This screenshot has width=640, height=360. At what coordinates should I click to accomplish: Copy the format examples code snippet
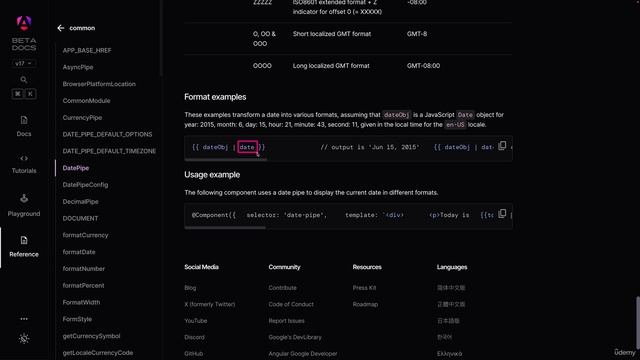coord(502,146)
